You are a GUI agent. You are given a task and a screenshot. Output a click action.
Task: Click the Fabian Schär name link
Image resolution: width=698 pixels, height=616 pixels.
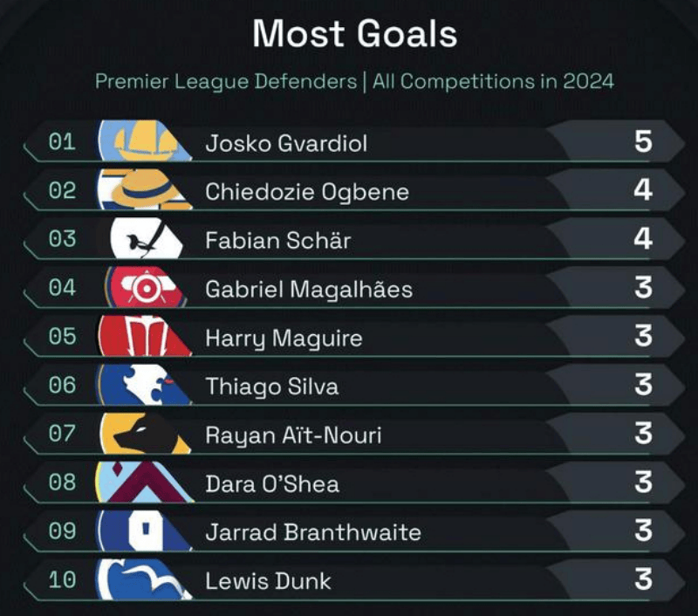point(277,240)
